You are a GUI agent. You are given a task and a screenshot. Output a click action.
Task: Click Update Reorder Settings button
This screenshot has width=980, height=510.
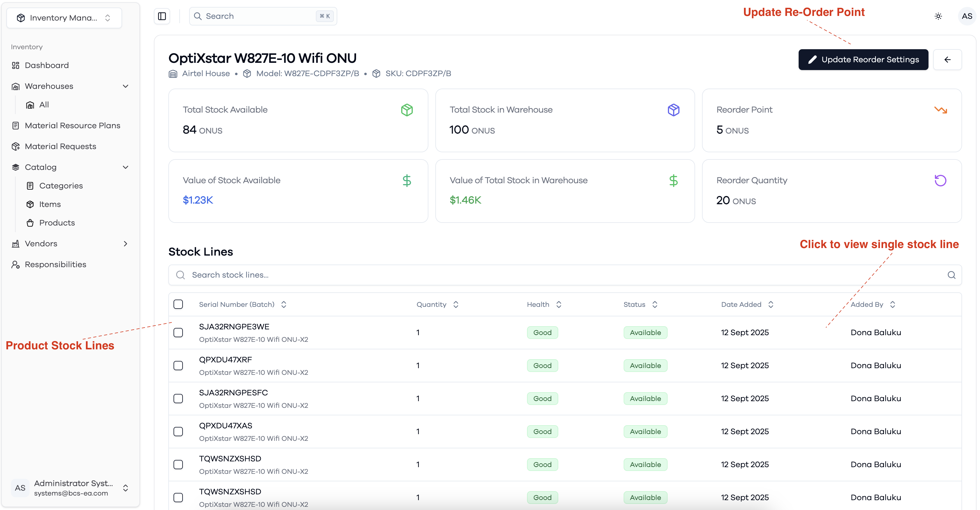(x=863, y=59)
